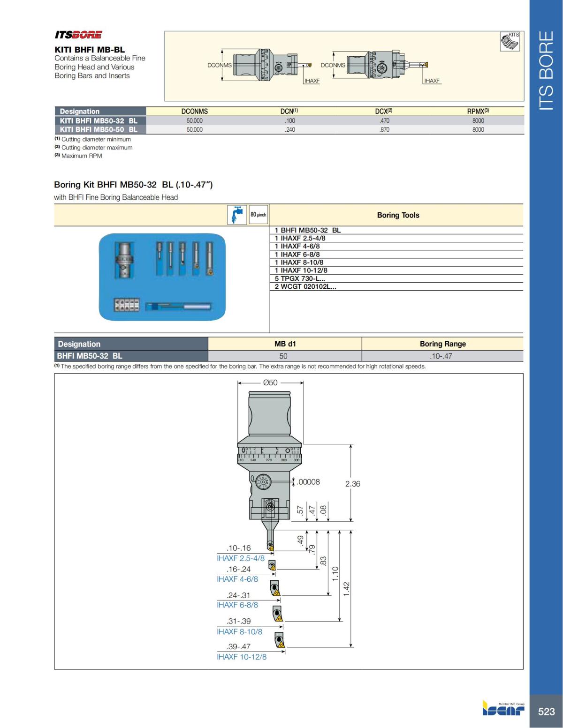The image size is (563, 728).
Task: Click the DCN column header
Action: pos(289,112)
